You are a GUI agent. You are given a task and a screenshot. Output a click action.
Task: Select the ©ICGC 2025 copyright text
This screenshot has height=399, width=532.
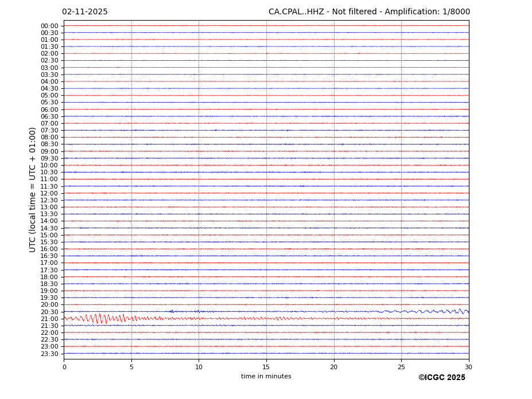click(x=441, y=378)
